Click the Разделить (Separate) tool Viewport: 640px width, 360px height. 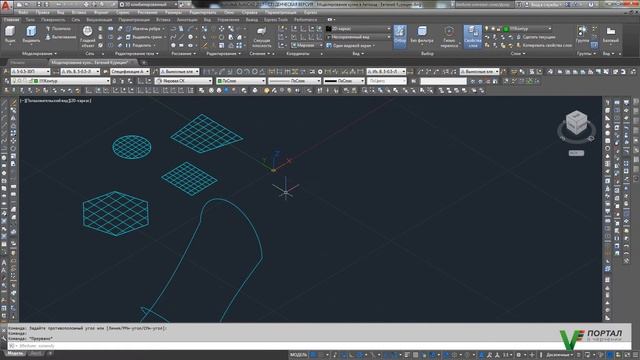click(x=139, y=45)
